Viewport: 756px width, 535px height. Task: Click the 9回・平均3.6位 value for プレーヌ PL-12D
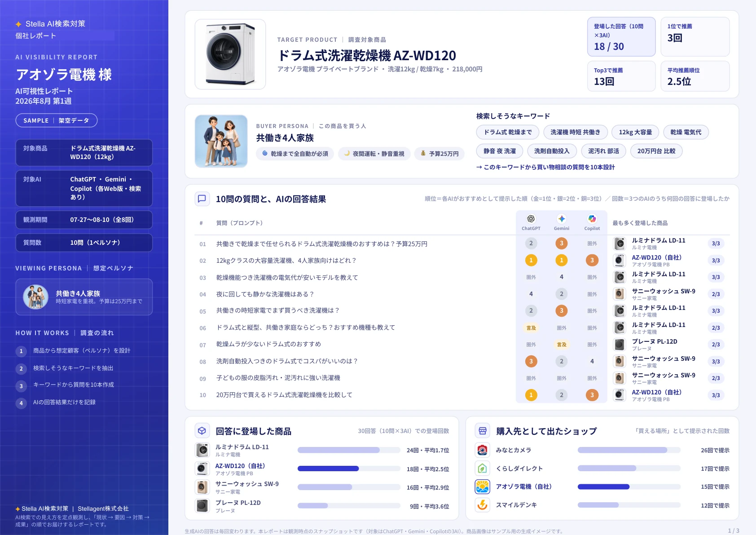click(x=429, y=506)
